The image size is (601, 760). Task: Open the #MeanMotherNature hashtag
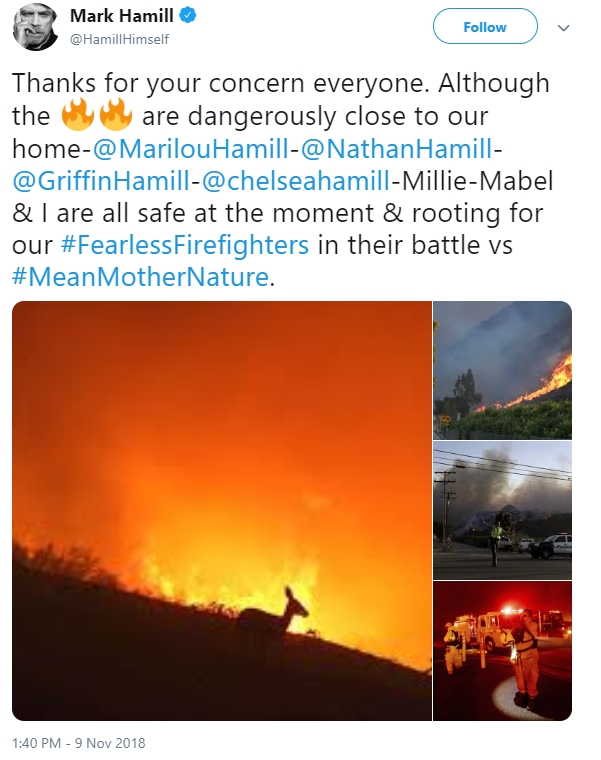(x=140, y=277)
